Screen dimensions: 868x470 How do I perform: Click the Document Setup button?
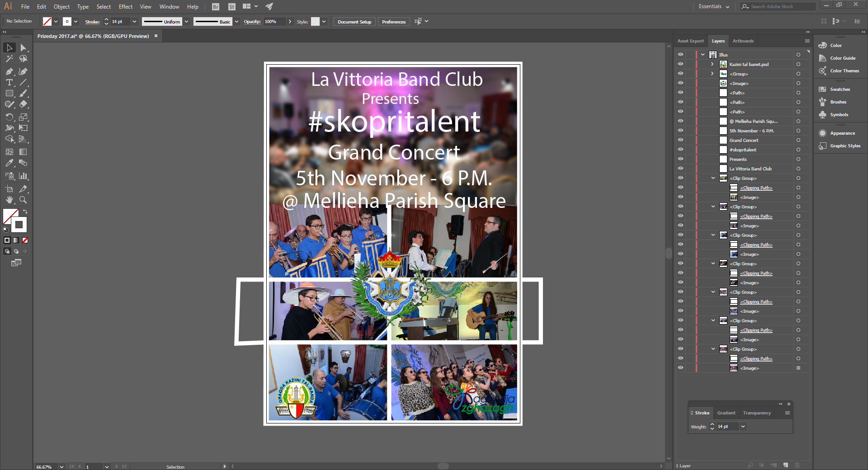click(x=354, y=22)
